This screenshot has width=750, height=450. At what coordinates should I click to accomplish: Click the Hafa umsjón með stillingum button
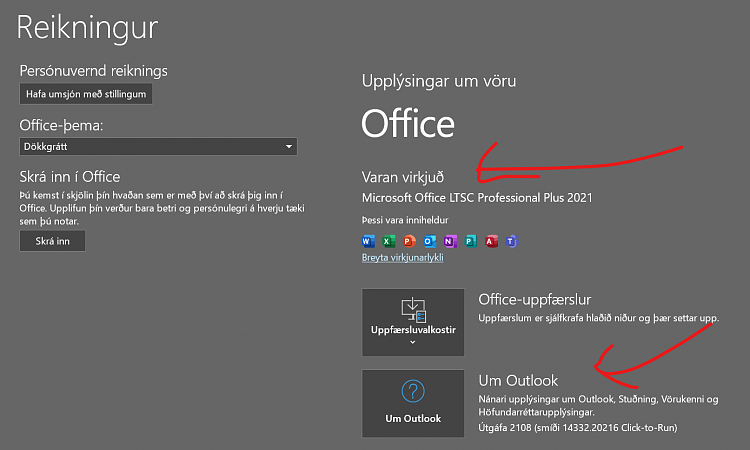click(86, 94)
